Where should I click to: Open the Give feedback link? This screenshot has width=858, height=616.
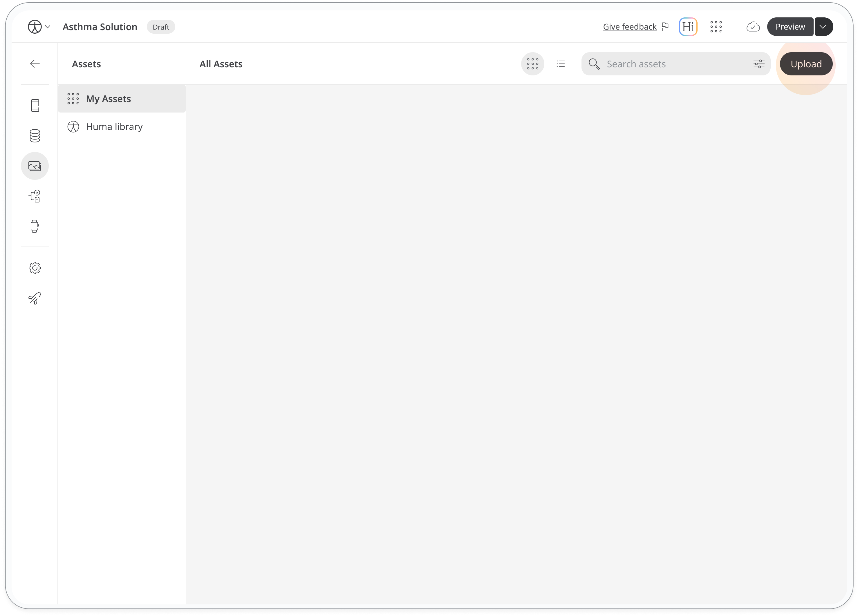click(x=630, y=27)
